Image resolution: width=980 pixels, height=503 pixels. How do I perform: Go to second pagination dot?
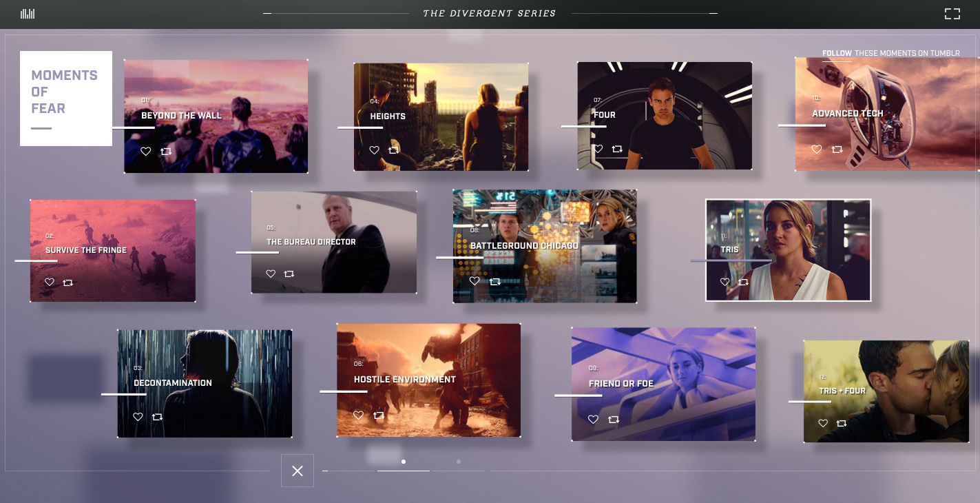pos(459,462)
